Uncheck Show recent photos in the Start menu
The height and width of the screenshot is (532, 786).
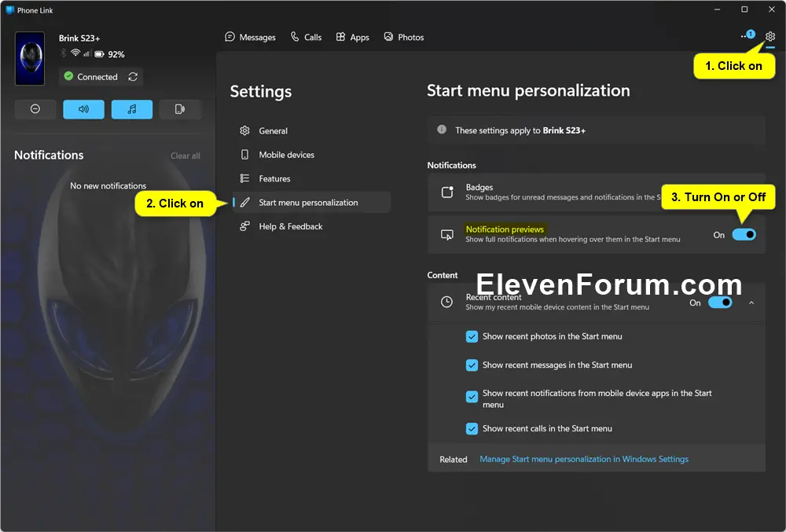(472, 336)
